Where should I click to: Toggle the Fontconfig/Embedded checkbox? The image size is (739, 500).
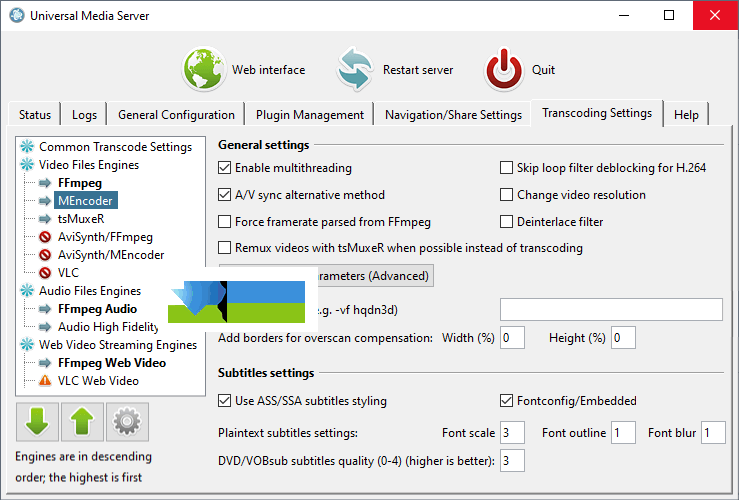tap(506, 401)
